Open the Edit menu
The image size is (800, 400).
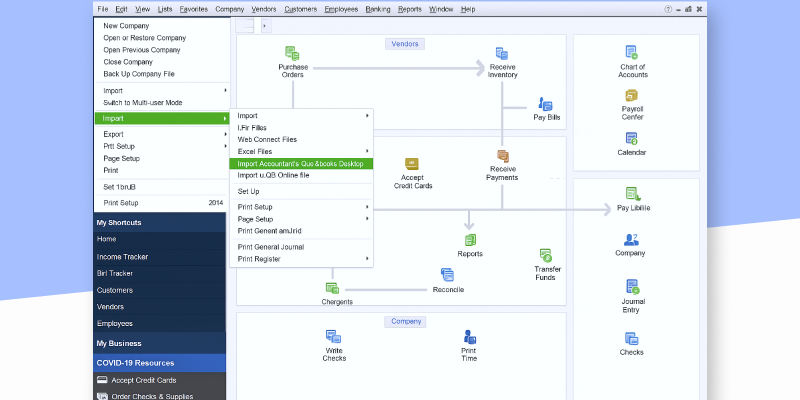(121, 9)
